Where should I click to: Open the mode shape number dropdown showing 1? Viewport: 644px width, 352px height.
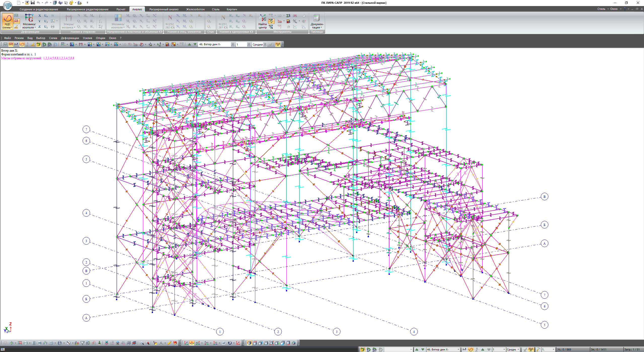pyautogui.click(x=249, y=44)
